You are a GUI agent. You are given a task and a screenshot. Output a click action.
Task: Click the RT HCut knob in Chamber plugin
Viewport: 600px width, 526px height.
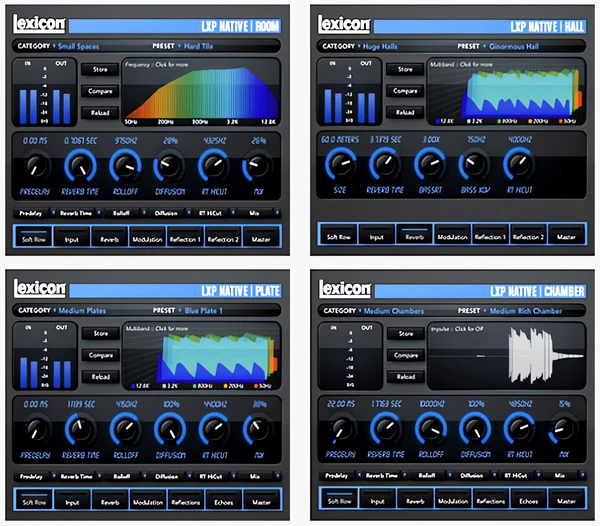coord(519,428)
